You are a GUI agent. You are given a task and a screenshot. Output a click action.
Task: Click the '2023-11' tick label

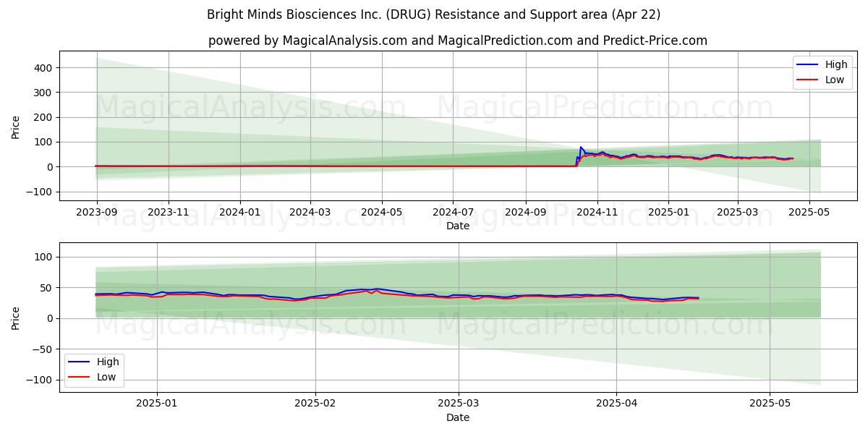168,211
